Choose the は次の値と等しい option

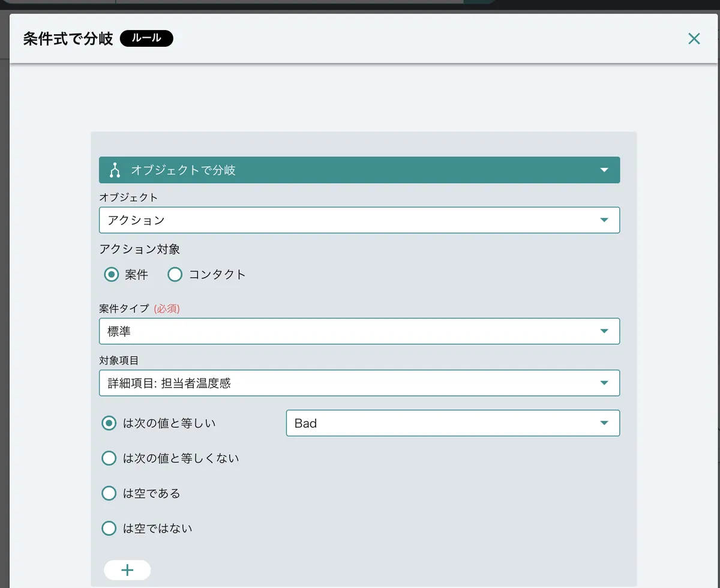point(109,423)
